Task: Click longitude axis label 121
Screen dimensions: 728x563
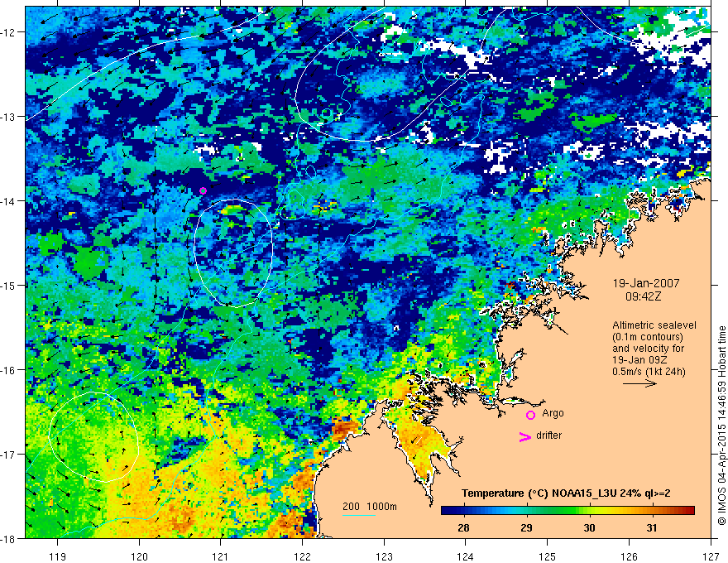Action: pyautogui.click(x=221, y=556)
